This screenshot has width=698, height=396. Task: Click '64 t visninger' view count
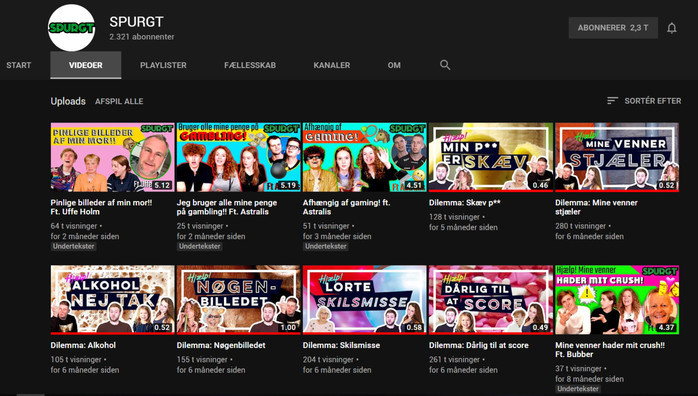[73, 226]
